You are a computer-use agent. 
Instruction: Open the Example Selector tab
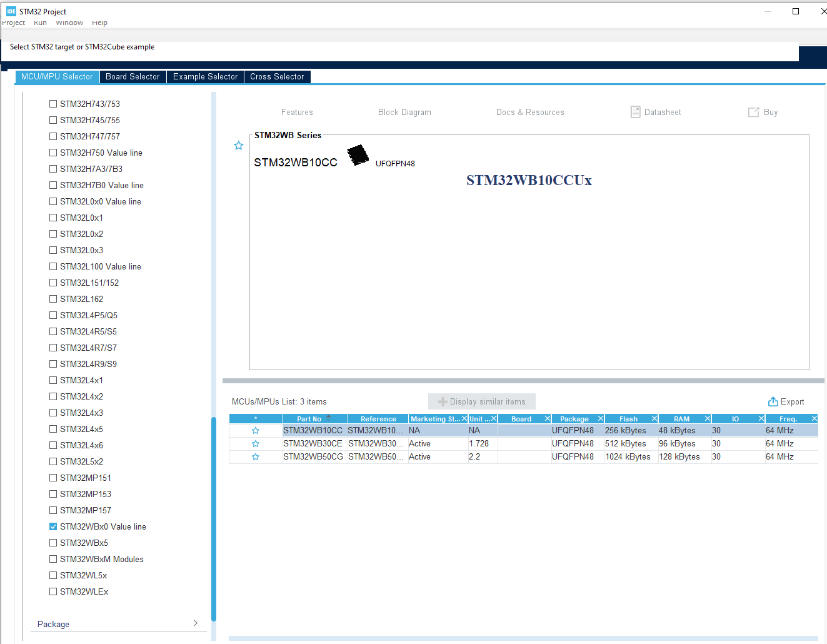click(205, 77)
